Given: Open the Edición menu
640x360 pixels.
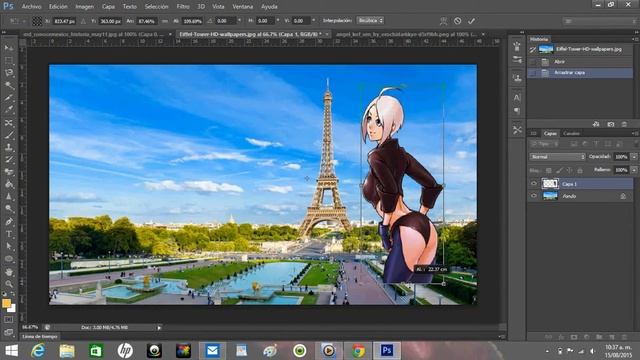Looking at the screenshot, I should click(x=58, y=7).
